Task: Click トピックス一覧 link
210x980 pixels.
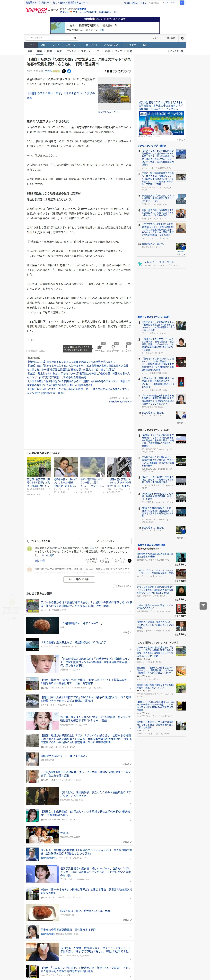Action: [x=175, y=51]
